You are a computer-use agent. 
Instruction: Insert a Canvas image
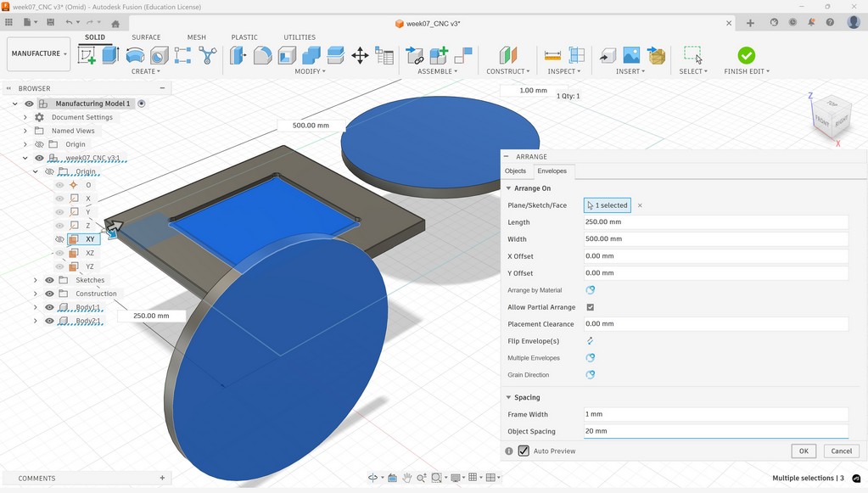point(631,54)
